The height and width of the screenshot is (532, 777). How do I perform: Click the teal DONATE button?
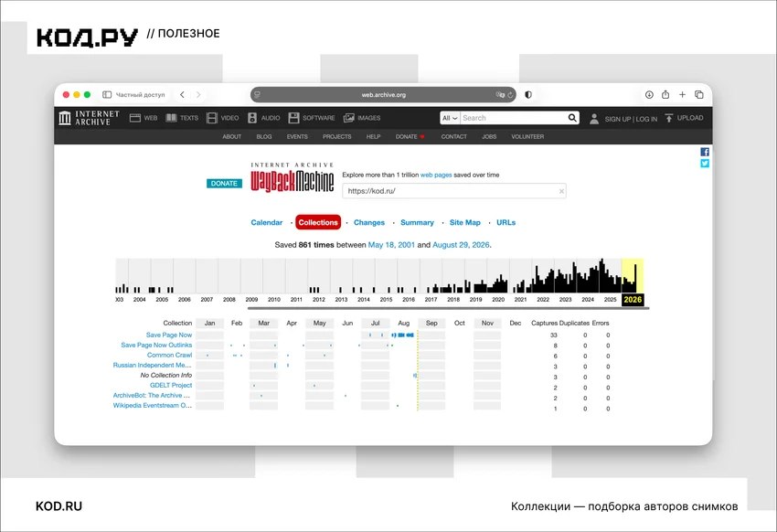[224, 184]
